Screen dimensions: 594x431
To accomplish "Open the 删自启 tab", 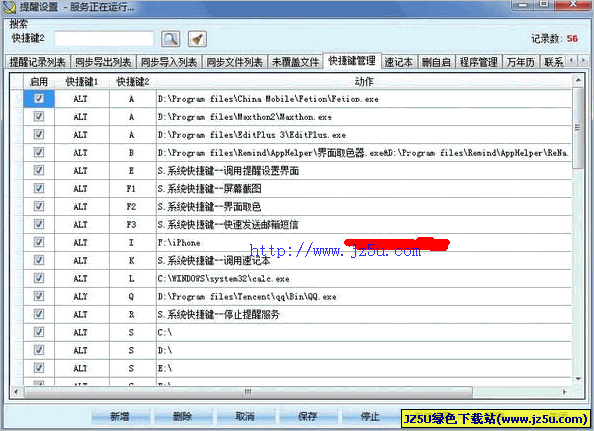I will [436, 62].
